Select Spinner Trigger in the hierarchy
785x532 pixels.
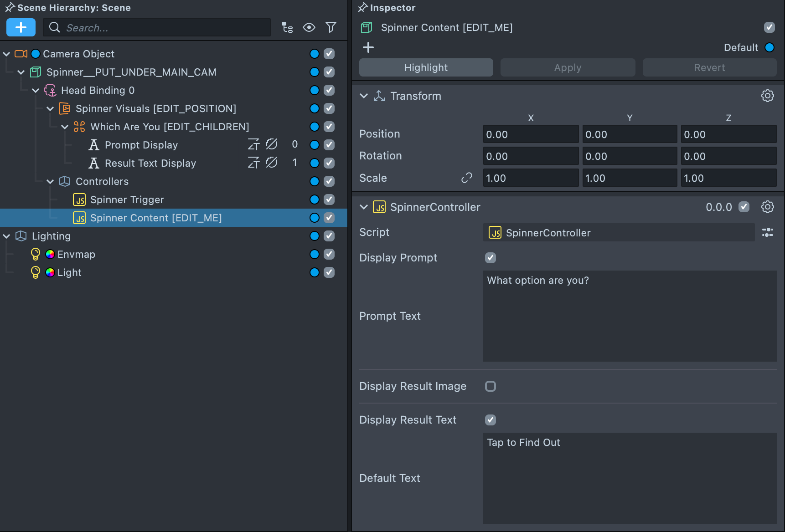click(x=127, y=199)
